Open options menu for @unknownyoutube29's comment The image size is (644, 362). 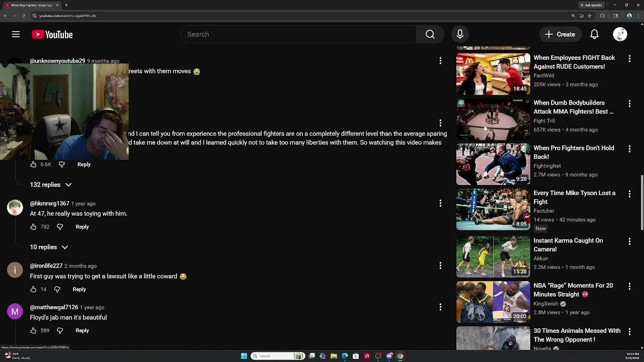click(x=440, y=61)
